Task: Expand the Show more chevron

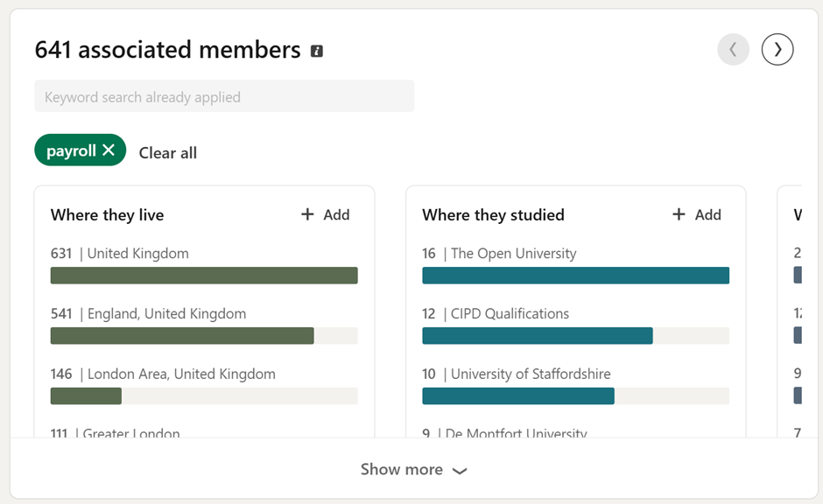Action: [x=460, y=471]
